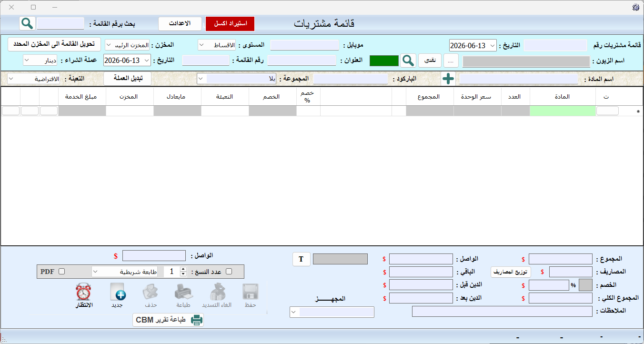Click the بحث برقم القائمة search field
Screen dimensions: 644x344
click(x=60, y=23)
